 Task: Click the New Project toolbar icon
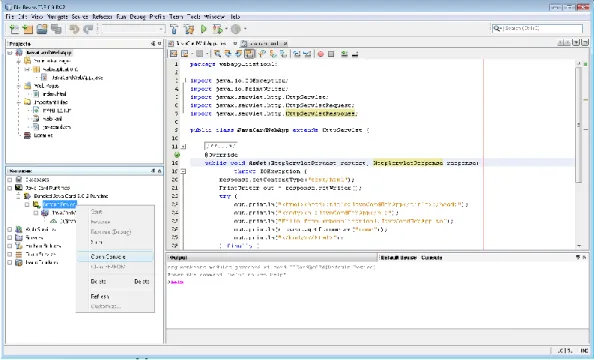28,29
